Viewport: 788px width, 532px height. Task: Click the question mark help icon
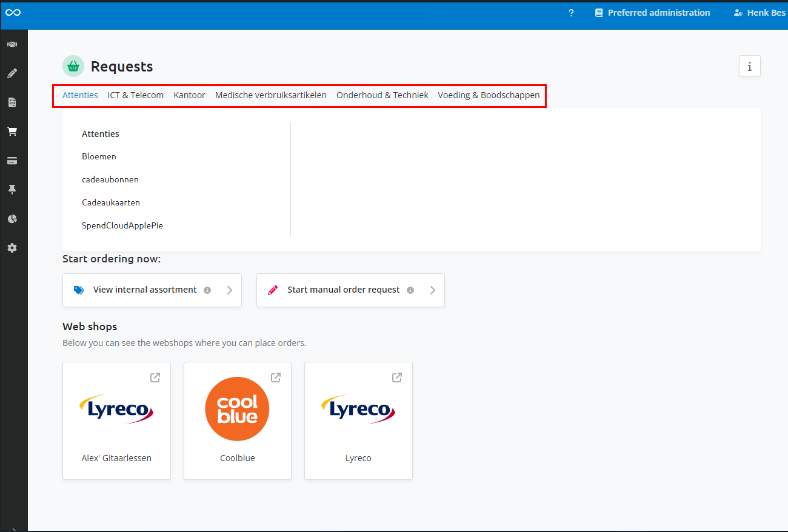(x=571, y=13)
